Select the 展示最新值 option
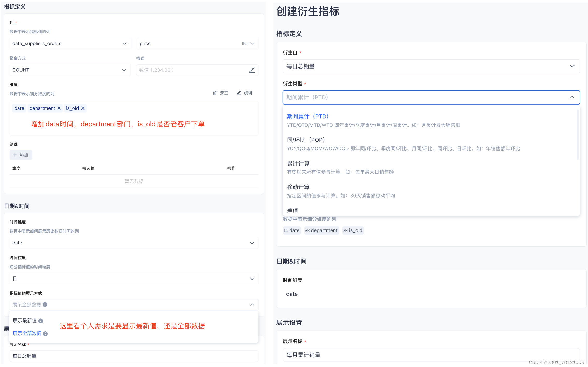The height and width of the screenshot is (367, 588). [25, 321]
